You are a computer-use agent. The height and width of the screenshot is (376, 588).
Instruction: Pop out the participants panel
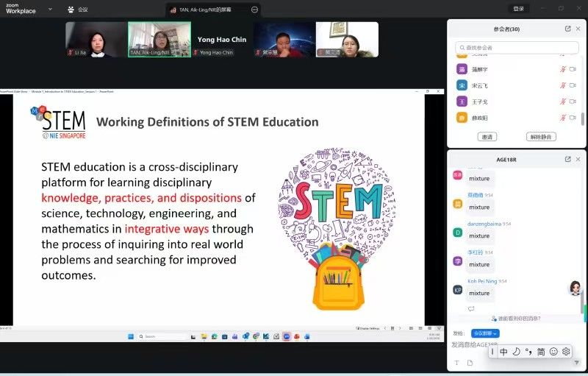coord(567,29)
